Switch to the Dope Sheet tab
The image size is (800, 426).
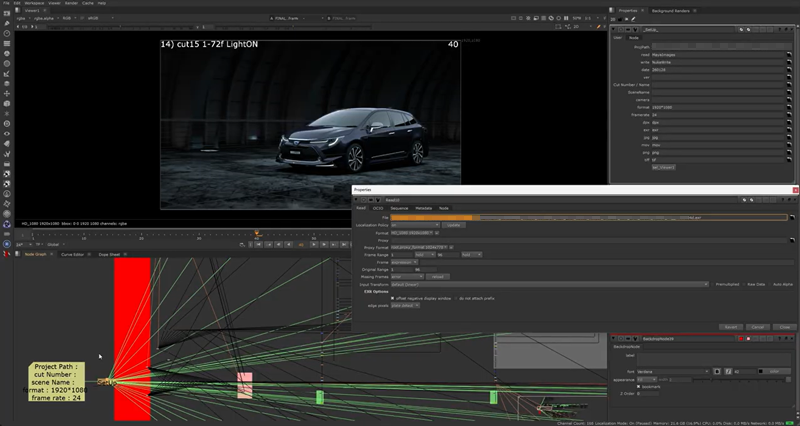pos(109,254)
